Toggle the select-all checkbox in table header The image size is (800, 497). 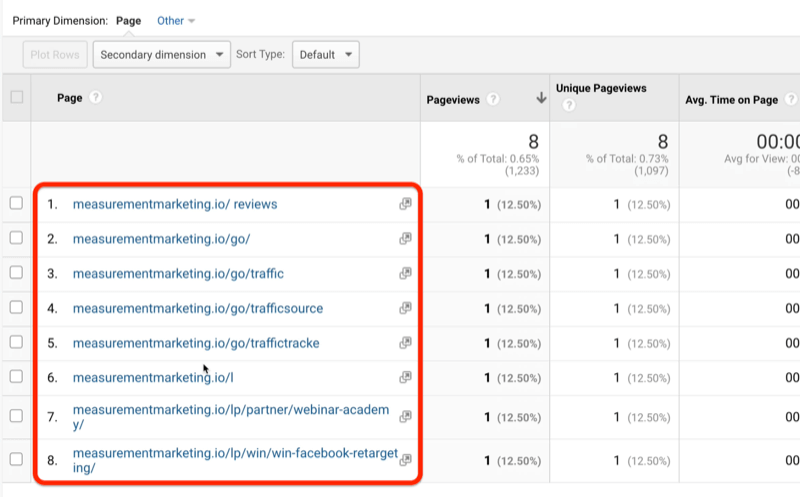pos(17,97)
